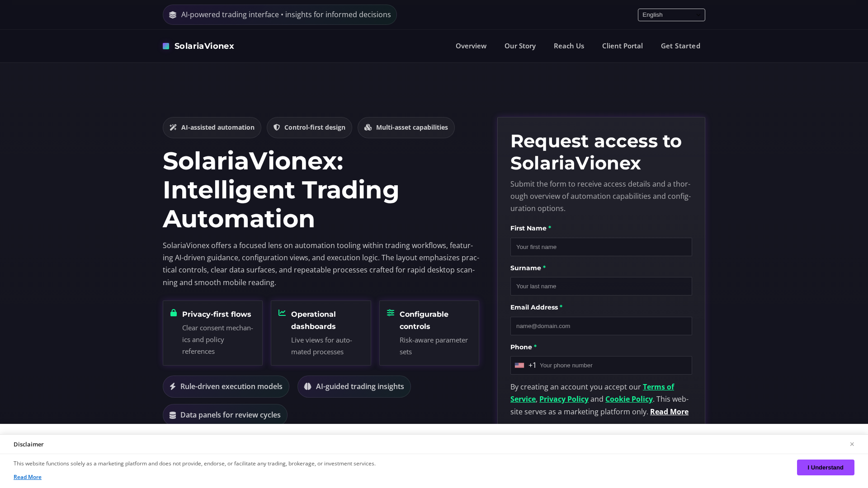
Task: Click the lightning bolt Rule-driven execution icon
Action: [173, 386]
